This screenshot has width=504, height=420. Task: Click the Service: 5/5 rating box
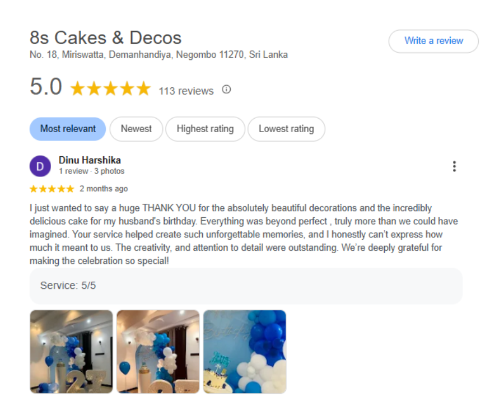click(x=246, y=286)
